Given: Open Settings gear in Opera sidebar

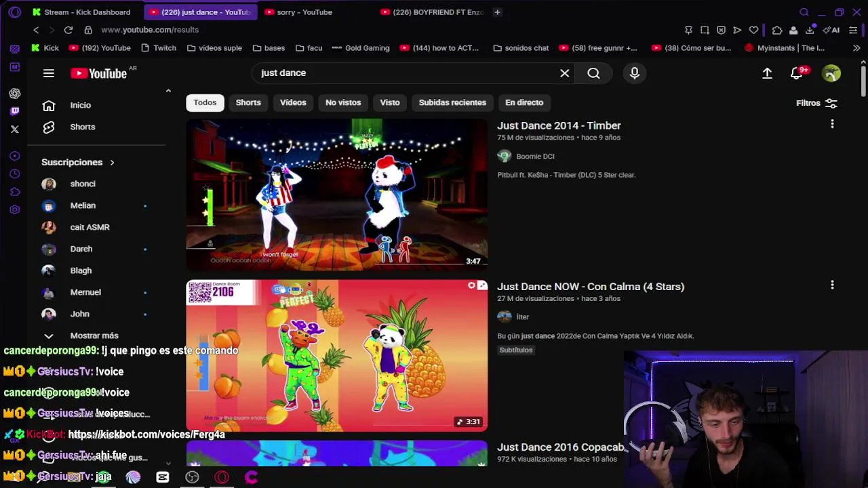Looking at the screenshot, I should click(15, 209).
